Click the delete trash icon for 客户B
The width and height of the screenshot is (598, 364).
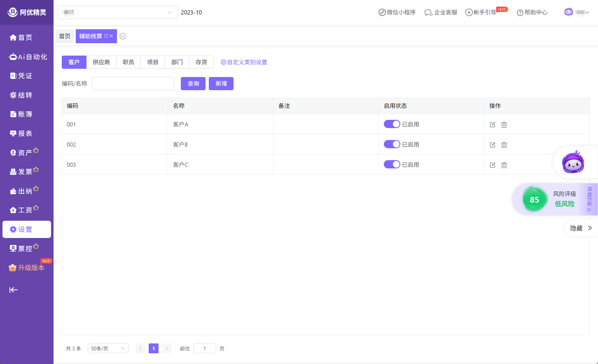pos(504,145)
